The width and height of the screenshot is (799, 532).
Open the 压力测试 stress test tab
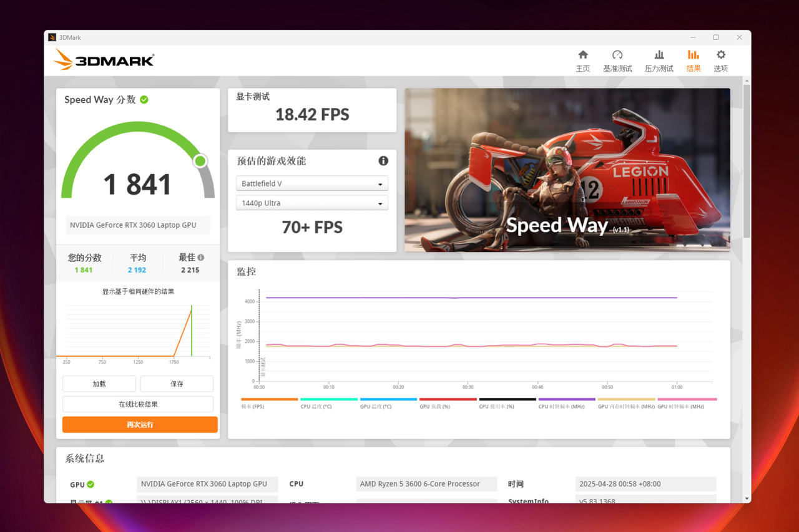(659, 61)
